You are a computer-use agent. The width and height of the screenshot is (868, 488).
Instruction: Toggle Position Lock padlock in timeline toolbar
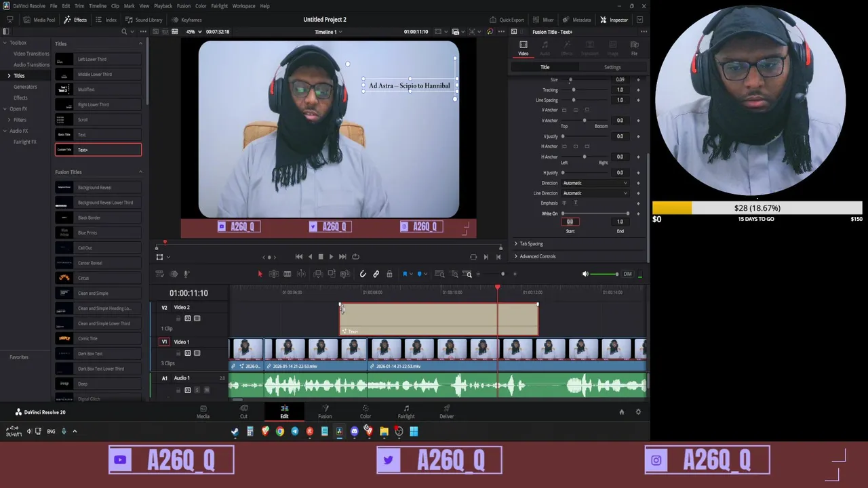coord(389,274)
